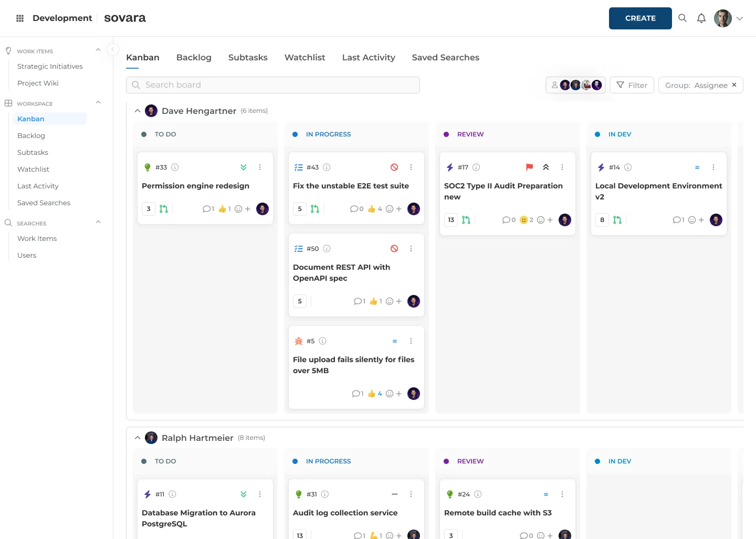Open the Last Activity tab
The height and width of the screenshot is (539, 756).
[x=369, y=58]
